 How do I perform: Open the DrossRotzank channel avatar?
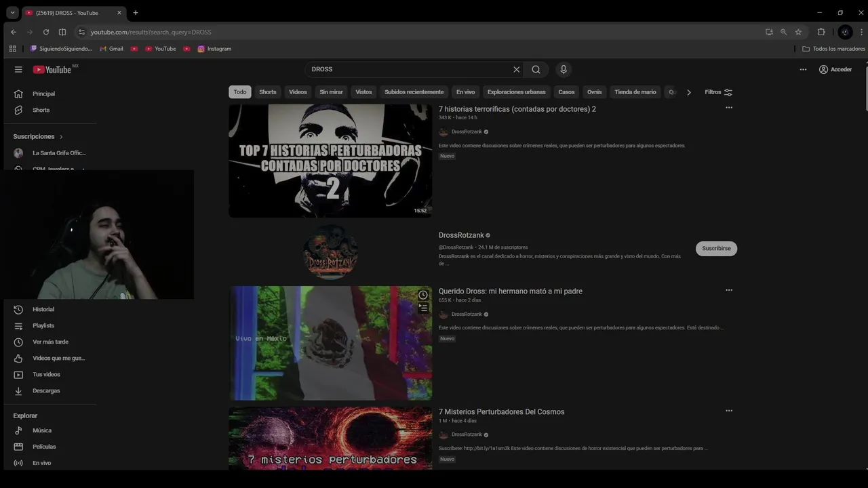[330, 252]
